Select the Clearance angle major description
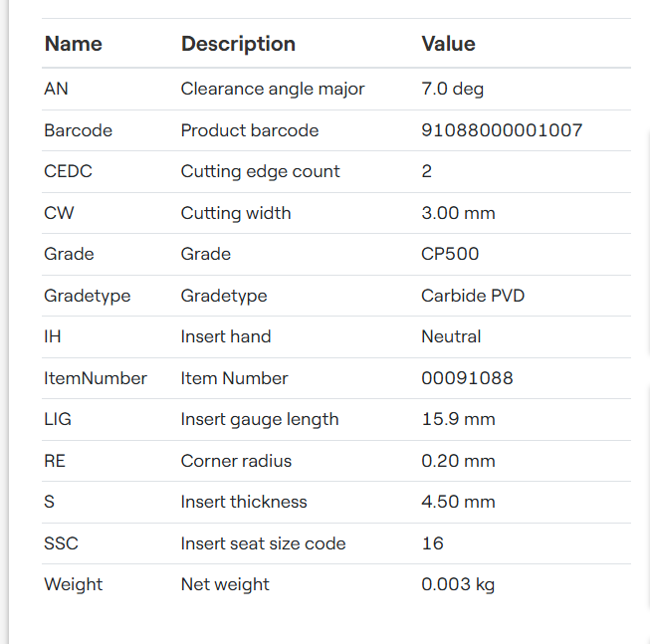650x644 pixels. click(273, 90)
